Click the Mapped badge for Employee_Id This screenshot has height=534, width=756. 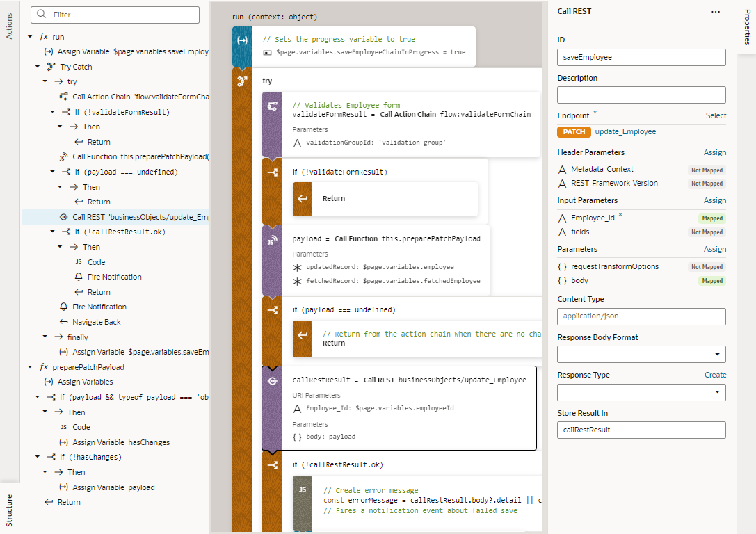point(712,218)
